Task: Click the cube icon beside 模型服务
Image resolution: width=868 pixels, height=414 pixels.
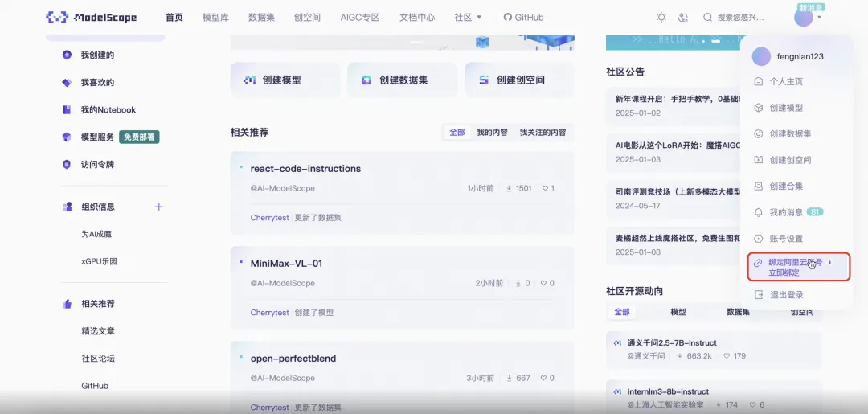Action: click(67, 137)
